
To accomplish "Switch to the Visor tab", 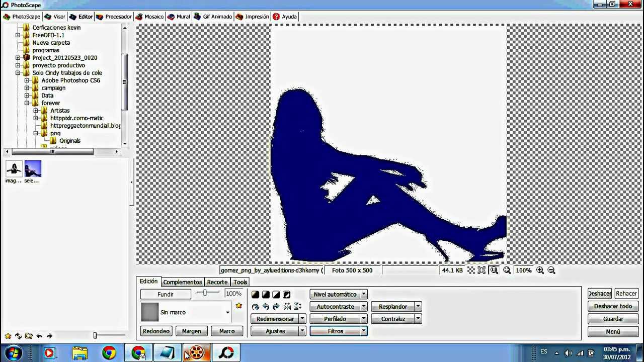I will coord(55,17).
